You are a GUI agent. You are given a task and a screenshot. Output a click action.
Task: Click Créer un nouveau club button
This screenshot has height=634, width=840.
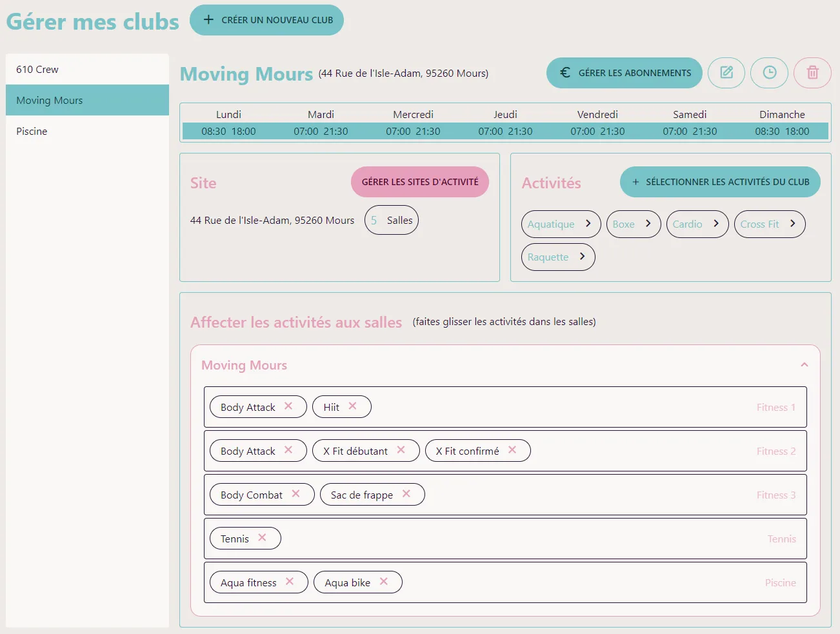(266, 20)
